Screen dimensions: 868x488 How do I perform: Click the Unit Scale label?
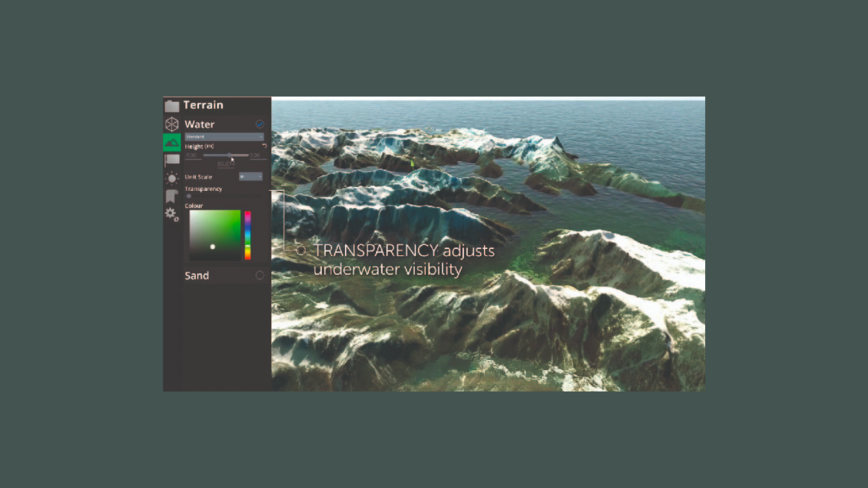[x=198, y=176]
